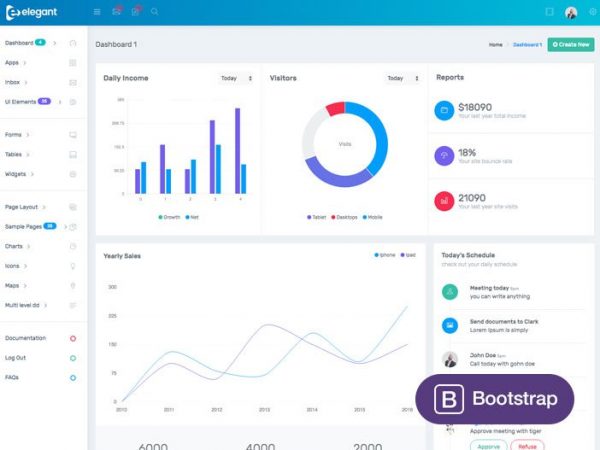The height and width of the screenshot is (450, 600).
Task: Click the Icons lightbulb sidebar icon
Action: pos(73,266)
